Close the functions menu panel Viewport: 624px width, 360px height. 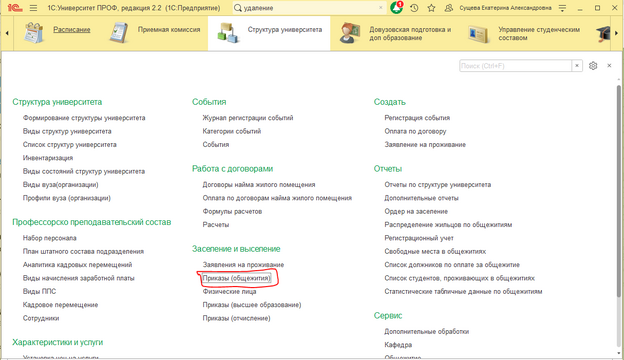609,66
